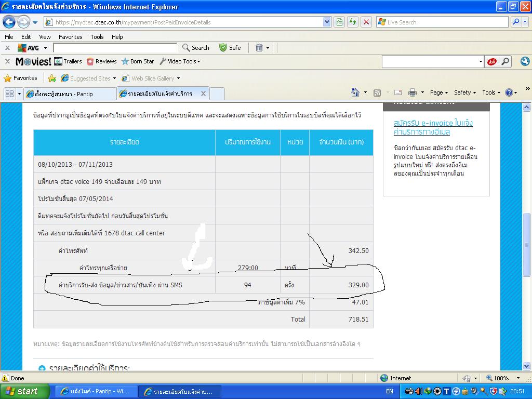Toggle the Compatibility View icon

tap(339, 22)
